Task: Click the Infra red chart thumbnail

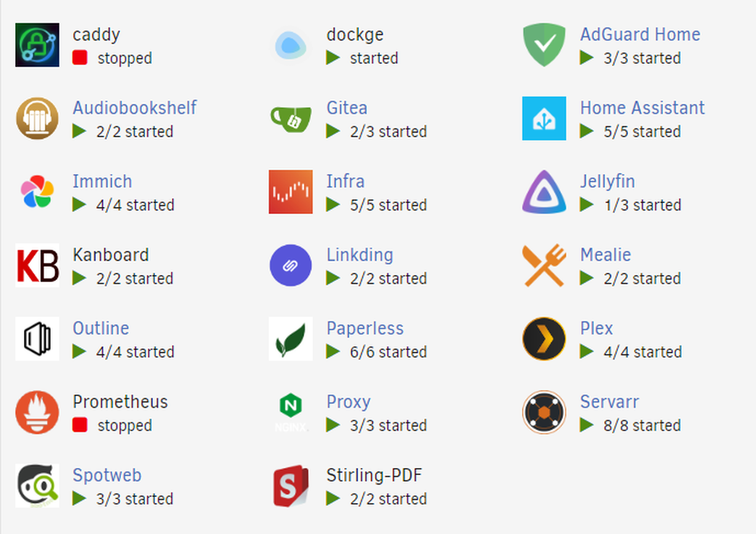Action: [291, 191]
